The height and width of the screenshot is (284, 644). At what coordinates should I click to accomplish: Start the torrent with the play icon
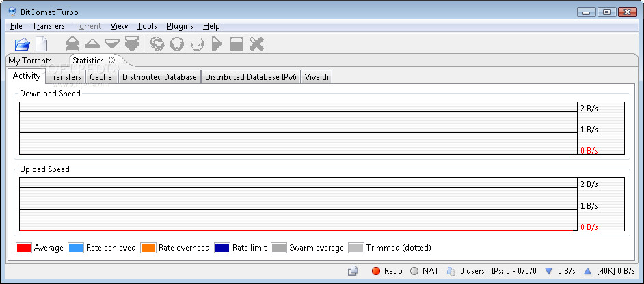click(x=217, y=44)
